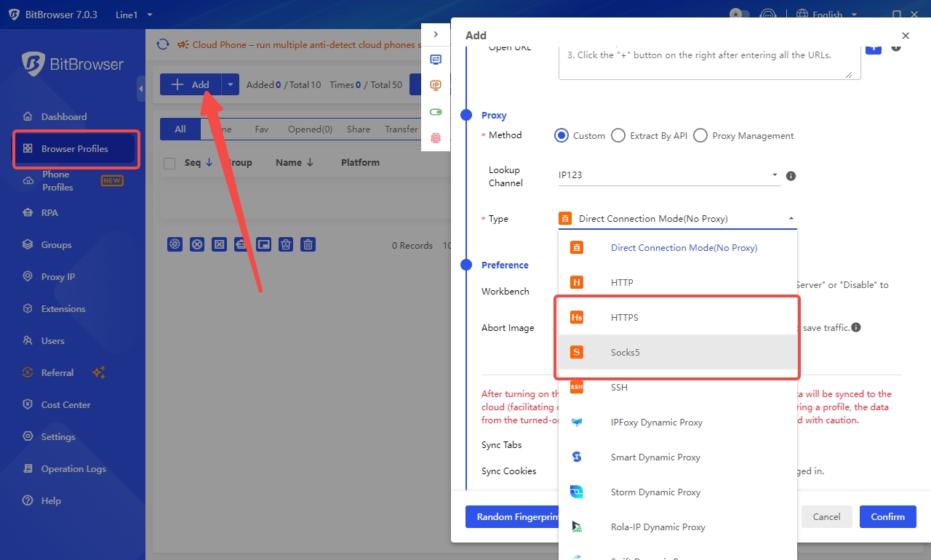Viewport: 931px width, 560px height.
Task: Click the trash bin icon below table
Action: coord(308,244)
